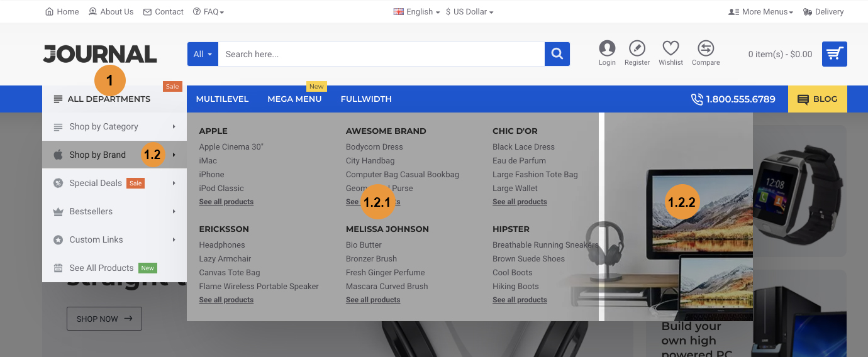
Task: Click the FAQ question mark icon
Action: [x=197, y=11]
